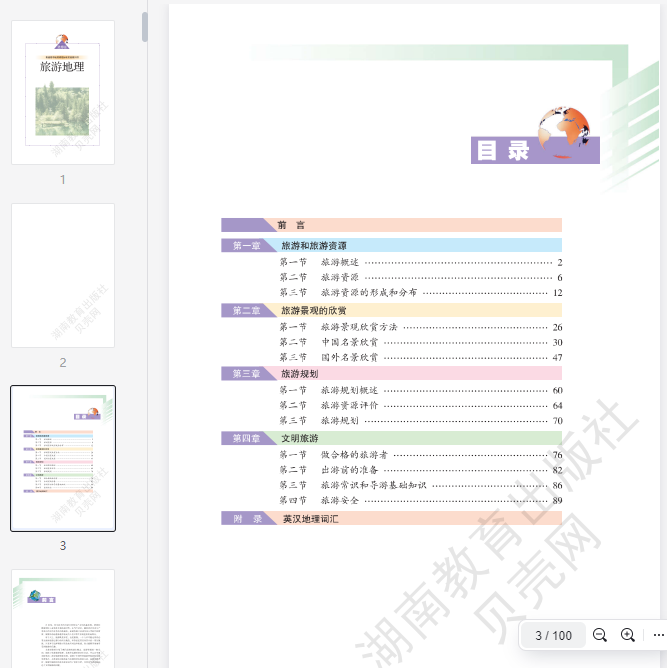Viewport: 667px width, 668px height.
Task: Jump to 旅游资源的形成和分布 entry
Action: click(x=368, y=293)
